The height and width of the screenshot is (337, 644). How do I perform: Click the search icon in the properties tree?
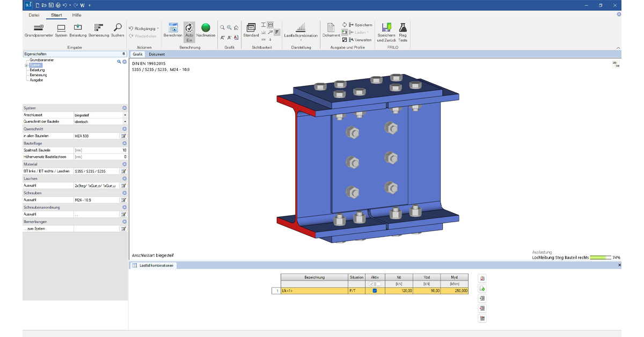(x=119, y=62)
